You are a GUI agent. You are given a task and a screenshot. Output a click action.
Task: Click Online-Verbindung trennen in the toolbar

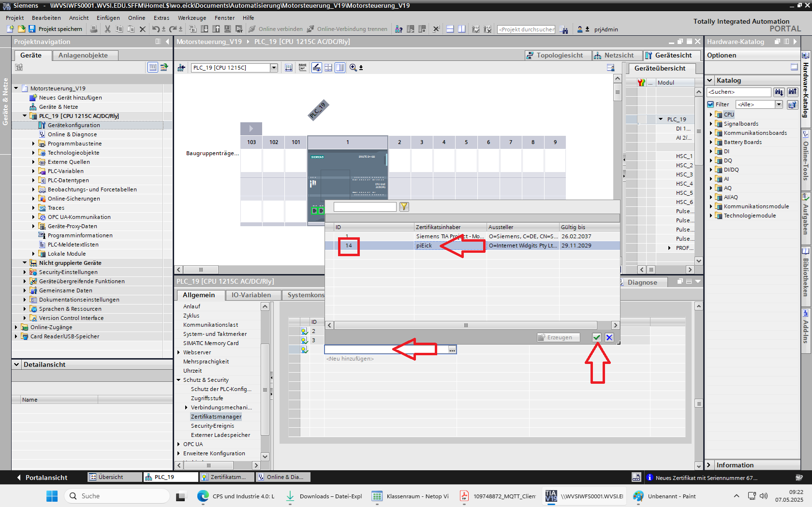(347, 29)
